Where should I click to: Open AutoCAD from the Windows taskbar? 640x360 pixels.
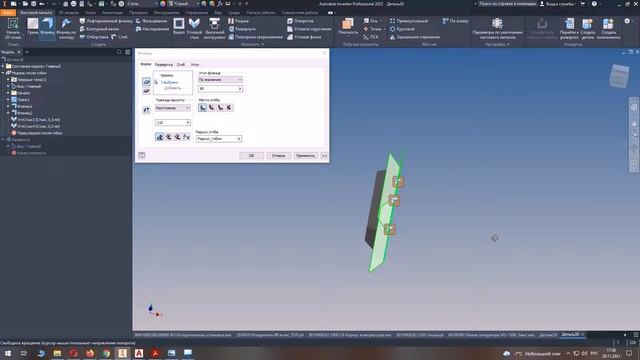click(139, 353)
